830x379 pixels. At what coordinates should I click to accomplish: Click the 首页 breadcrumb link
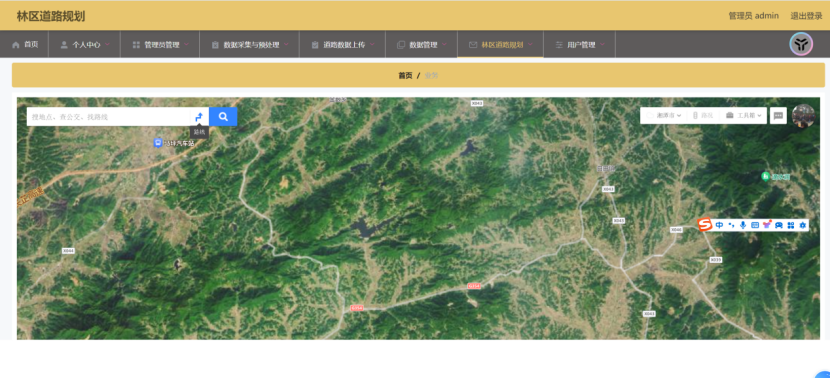(x=405, y=76)
